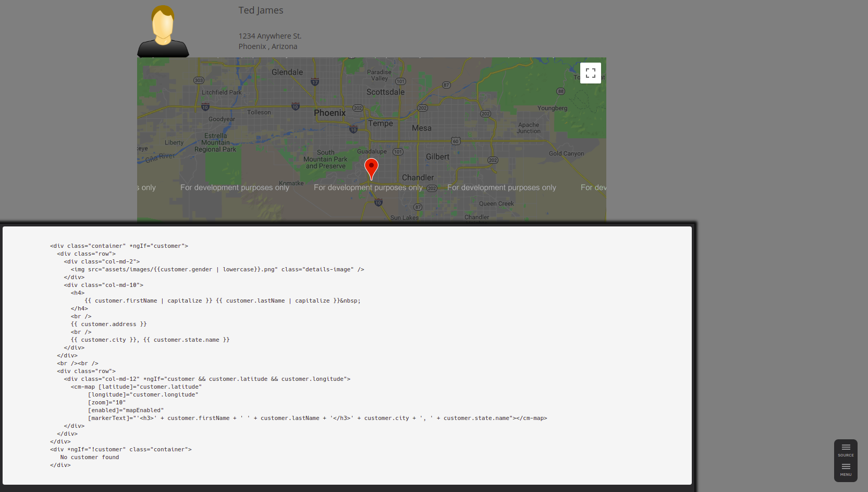Click the Route 101 highway shield near Guadalupe
Image resolution: width=868 pixels, height=492 pixels.
[397, 152]
